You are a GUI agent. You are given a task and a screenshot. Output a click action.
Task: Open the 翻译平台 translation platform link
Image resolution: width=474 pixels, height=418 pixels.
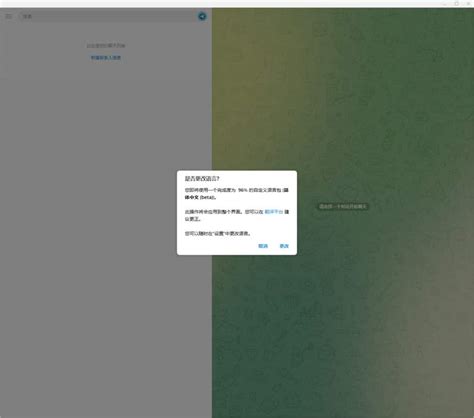click(274, 212)
